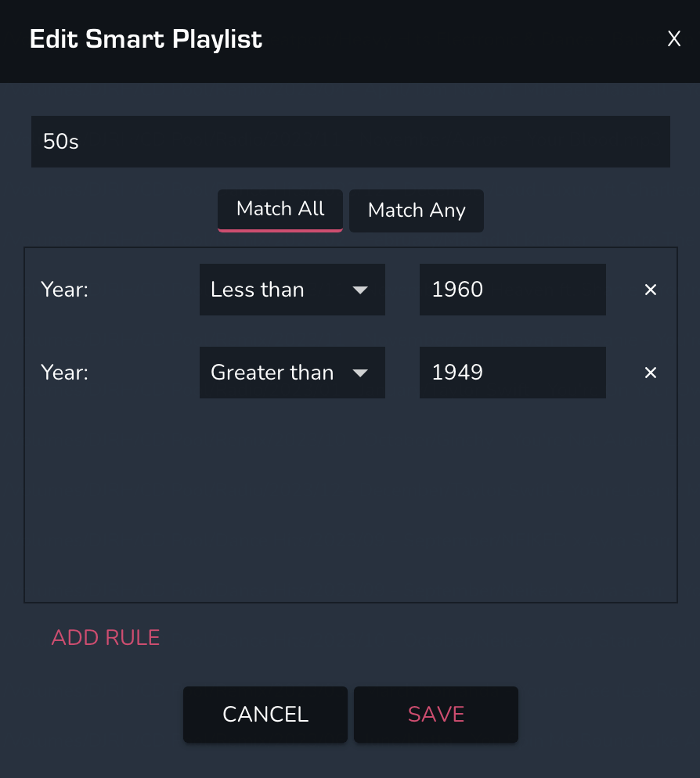Click the second rule's 'Year:' label

[x=65, y=373]
